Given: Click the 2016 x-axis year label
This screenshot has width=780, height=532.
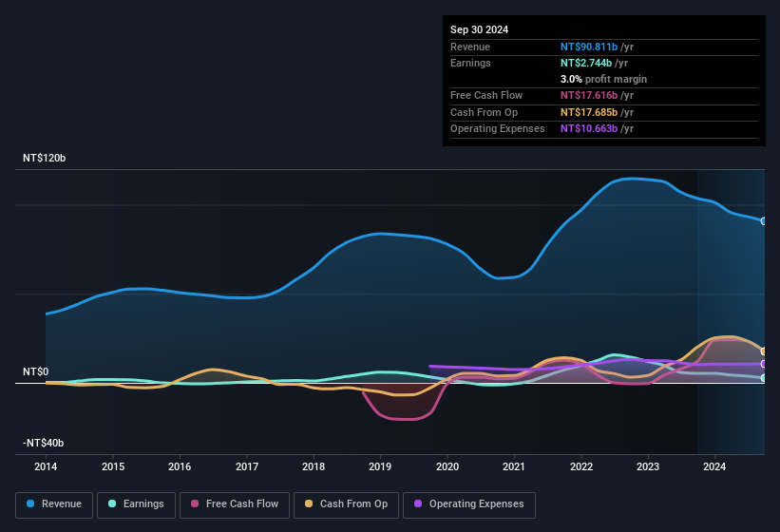Looking at the screenshot, I should (x=180, y=466).
